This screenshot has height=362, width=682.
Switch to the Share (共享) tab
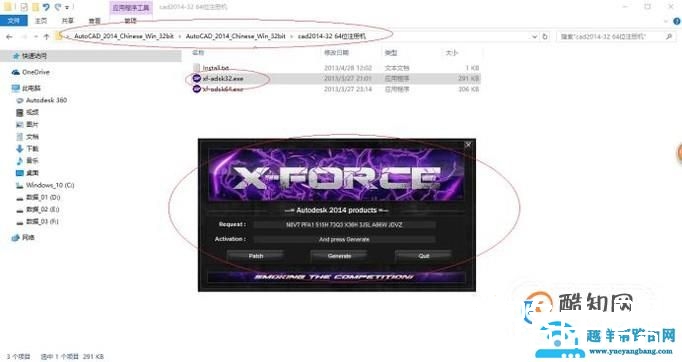click(x=67, y=20)
